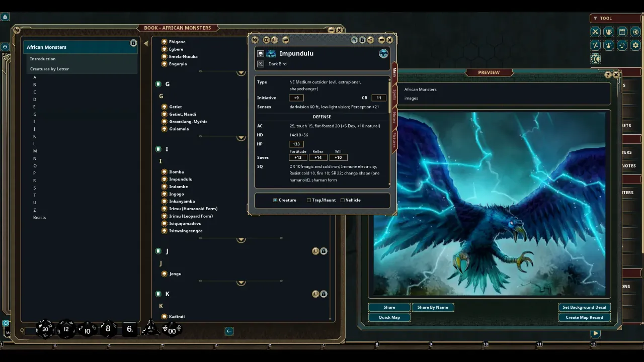644x362 pixels.
Task: Switch to the Main tab of Impundulu
Action: 394,72
